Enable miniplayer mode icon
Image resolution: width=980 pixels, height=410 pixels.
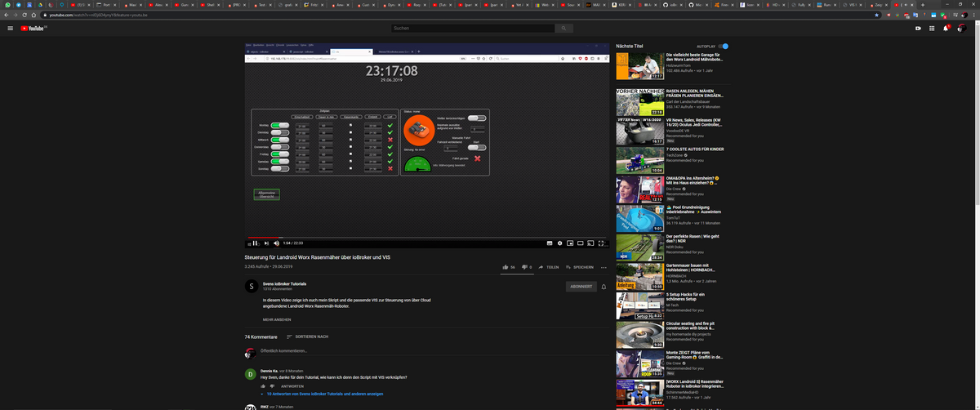570,243
